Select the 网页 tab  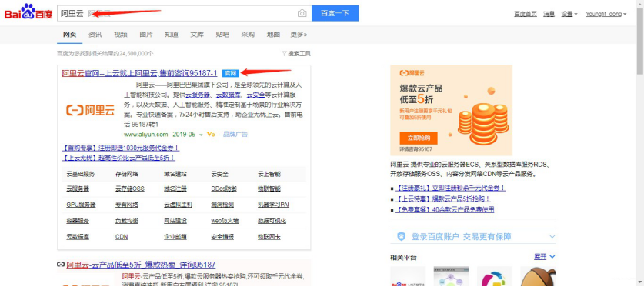tap(69, 35)
